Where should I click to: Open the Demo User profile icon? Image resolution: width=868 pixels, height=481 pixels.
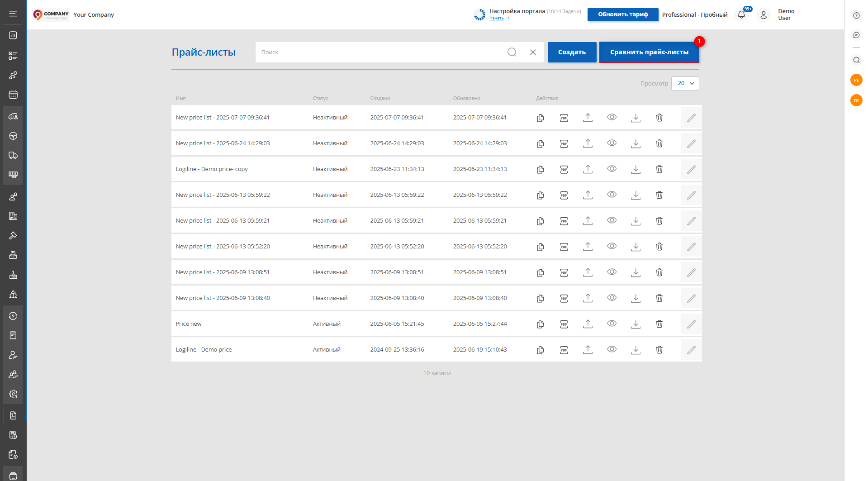[764, 14]
